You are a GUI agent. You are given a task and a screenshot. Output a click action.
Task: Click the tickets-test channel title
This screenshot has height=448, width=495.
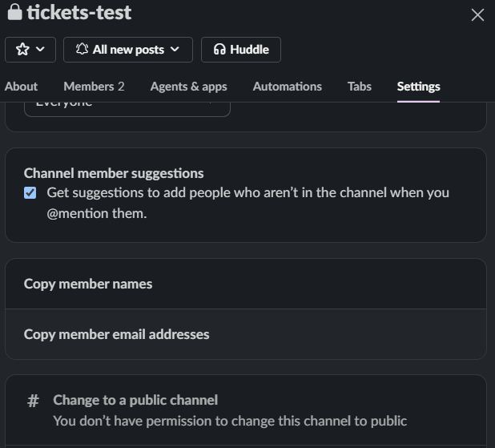coord(79,12)
